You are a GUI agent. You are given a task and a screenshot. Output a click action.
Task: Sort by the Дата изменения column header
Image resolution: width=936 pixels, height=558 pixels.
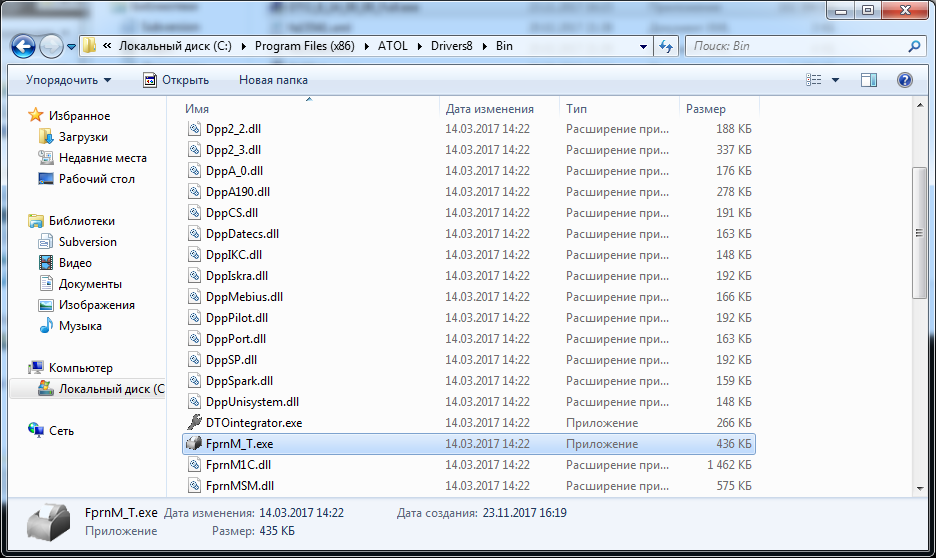(x=490, y=109)
